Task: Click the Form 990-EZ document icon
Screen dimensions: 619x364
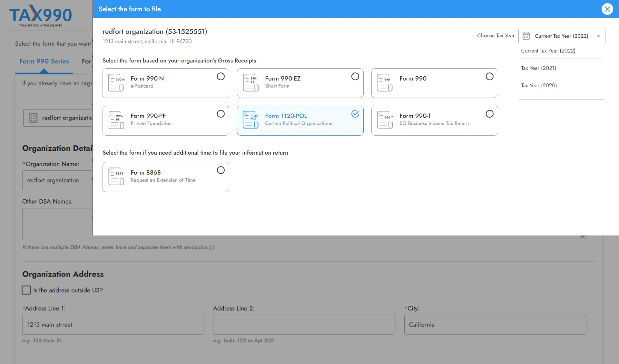Action: click(x=251, y=83)
